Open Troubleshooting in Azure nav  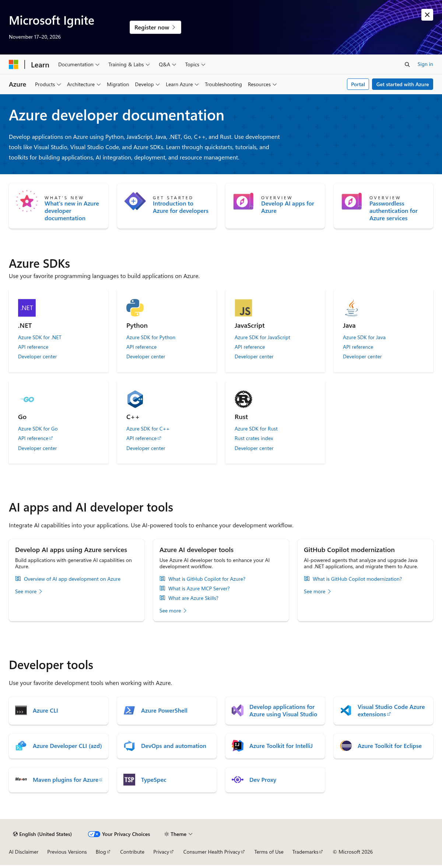pos(223,84)
